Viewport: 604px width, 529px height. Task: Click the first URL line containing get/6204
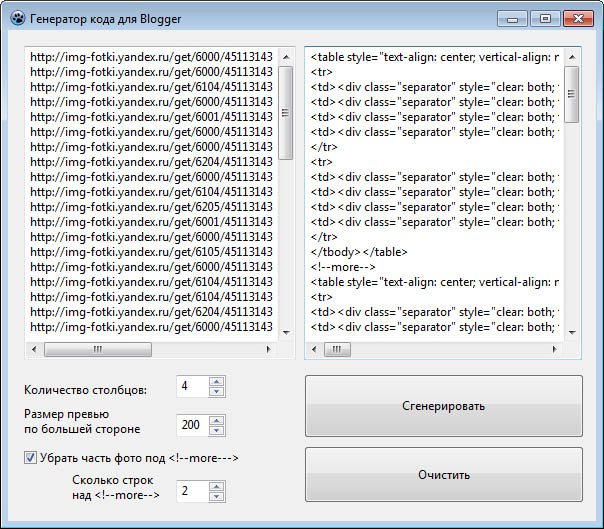coord(151,162)
